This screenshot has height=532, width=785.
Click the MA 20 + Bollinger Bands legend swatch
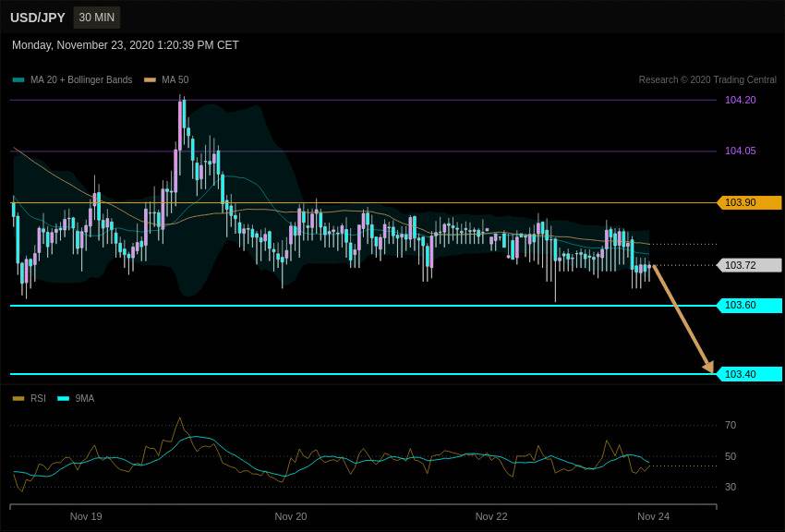click(18, 79)
